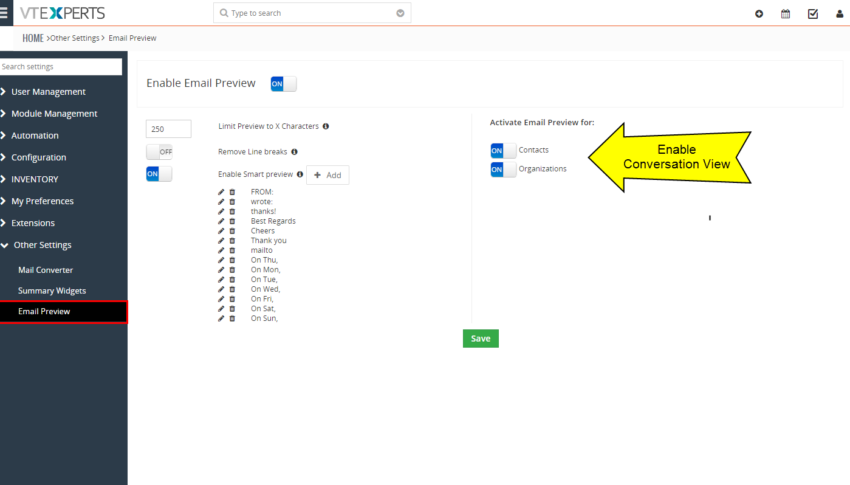The width and height of the screenshot is (850, 485).
Task: Expand Automation section
Action: tap(35, 135)
